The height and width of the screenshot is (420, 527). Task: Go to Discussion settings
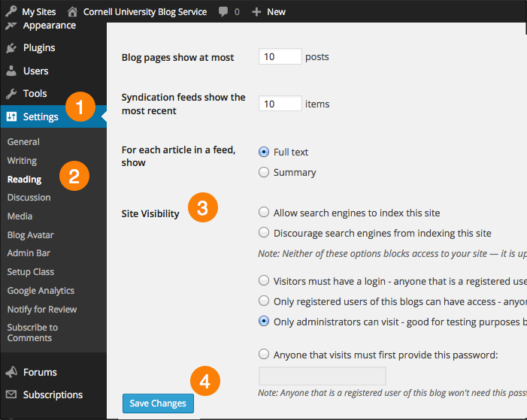click(x=29, y=198)
